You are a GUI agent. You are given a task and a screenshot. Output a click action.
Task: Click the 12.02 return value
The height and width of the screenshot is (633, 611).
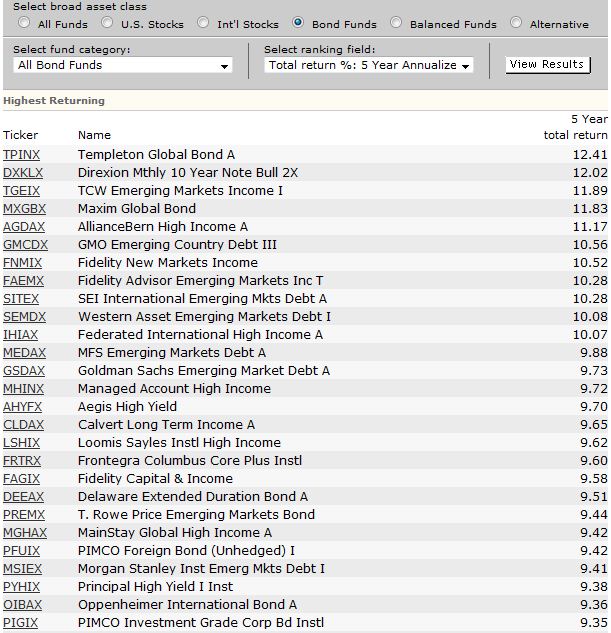coord(590,173)
